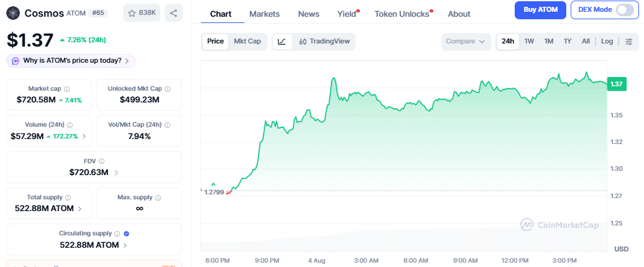Click the $720.63M FDV value
The image size is (644, 267).
[89, 173]
